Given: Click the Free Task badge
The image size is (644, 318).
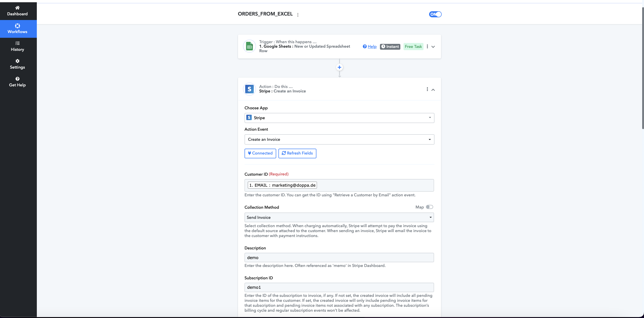Looking at the screenshot, I should [413, 47].
